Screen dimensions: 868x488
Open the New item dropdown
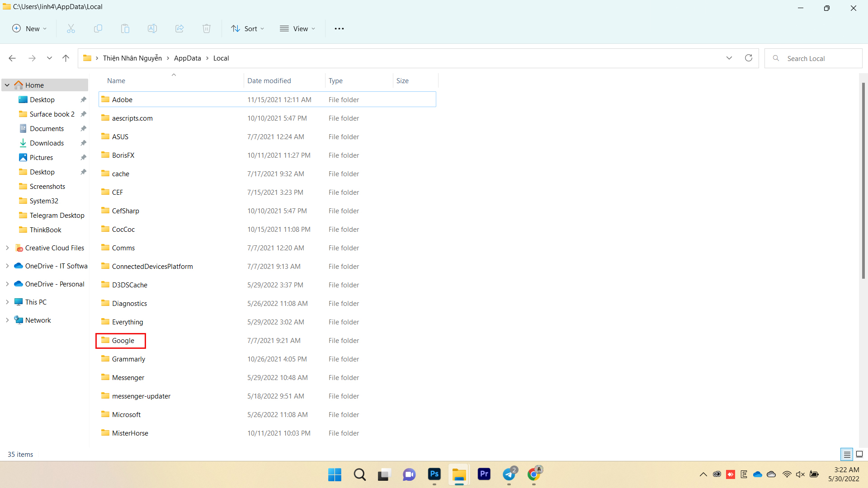[x=29, y=28]
